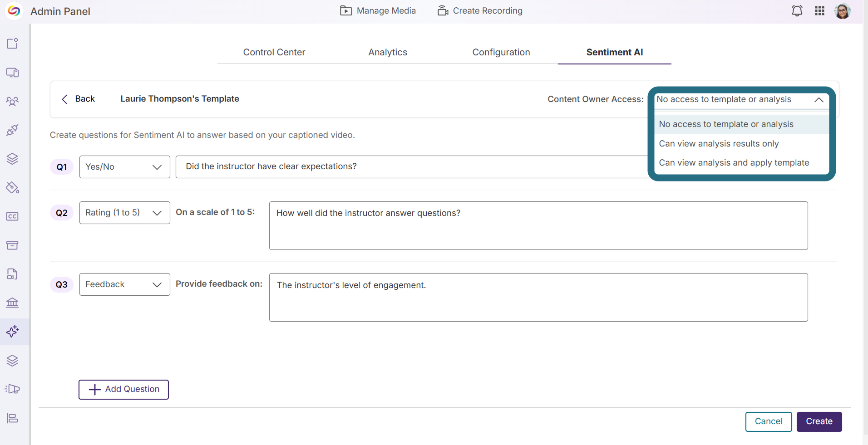Open the user profile avatar
Screen dimensions: 868x445
point(843,11)
